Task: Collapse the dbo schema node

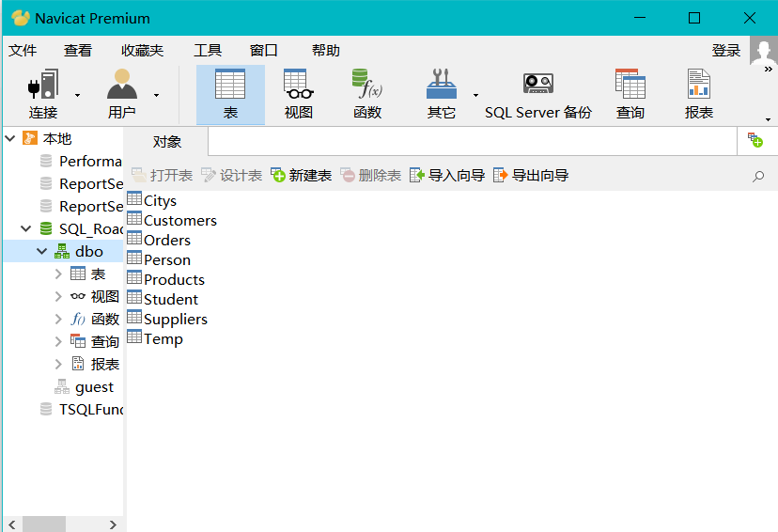Action: point(42,252)
